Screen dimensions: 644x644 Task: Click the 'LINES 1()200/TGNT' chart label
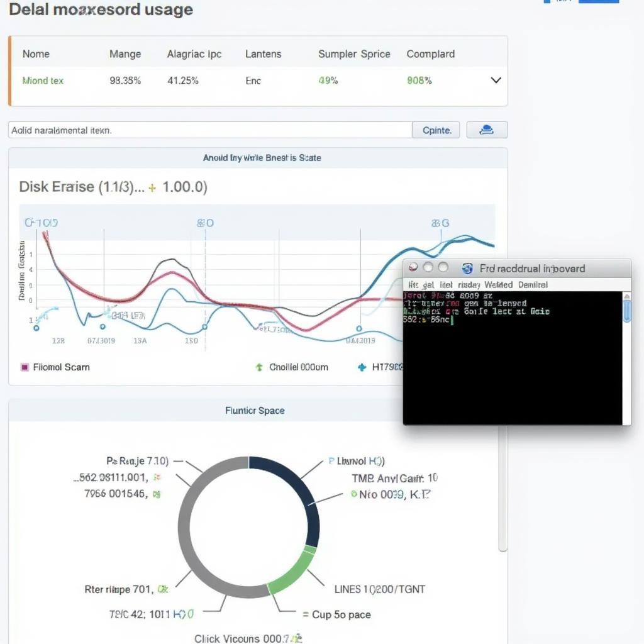coord(379,589)
